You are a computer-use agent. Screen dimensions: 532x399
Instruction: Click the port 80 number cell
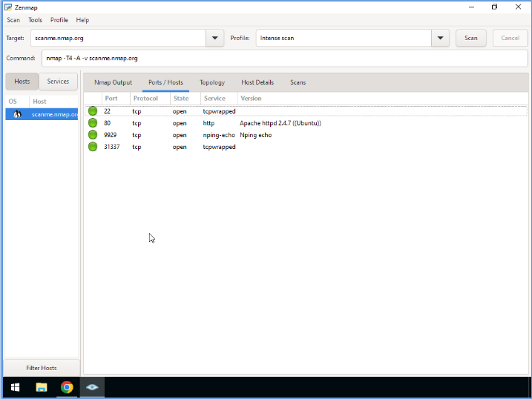[x=107, y=123]
